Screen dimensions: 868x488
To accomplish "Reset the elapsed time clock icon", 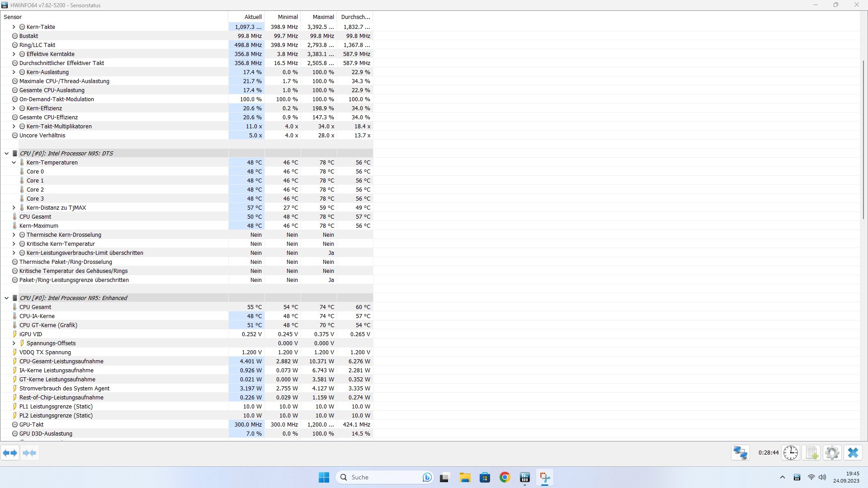I will [x=791, y=453].
